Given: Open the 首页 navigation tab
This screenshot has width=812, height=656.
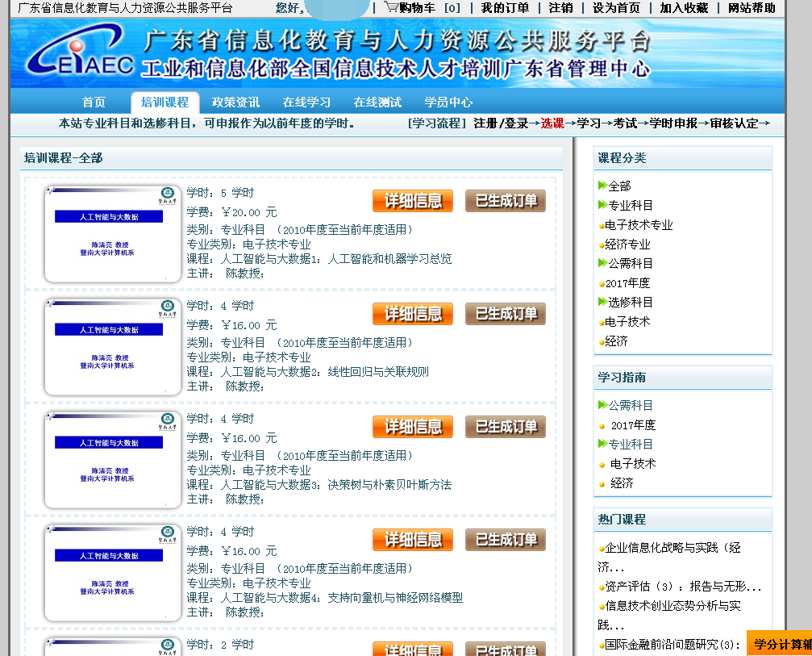Looking at the screenshot, I should pos(94,102).
